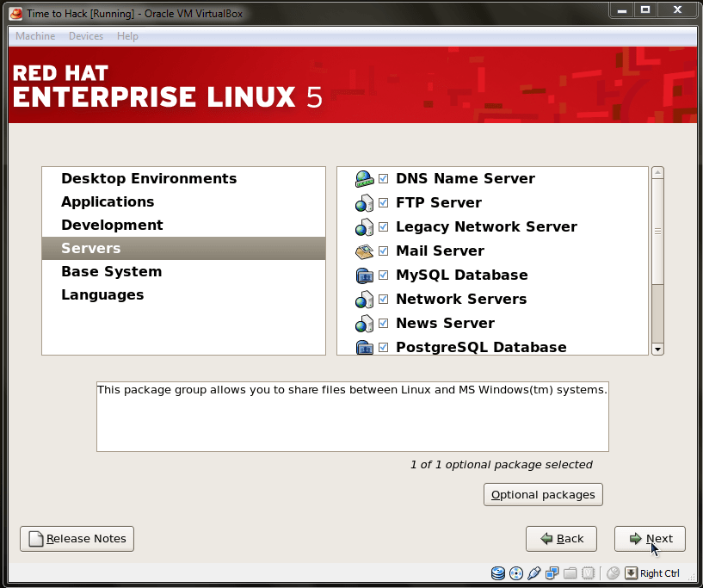Proceed with the Next button

[x=650, y=539]
